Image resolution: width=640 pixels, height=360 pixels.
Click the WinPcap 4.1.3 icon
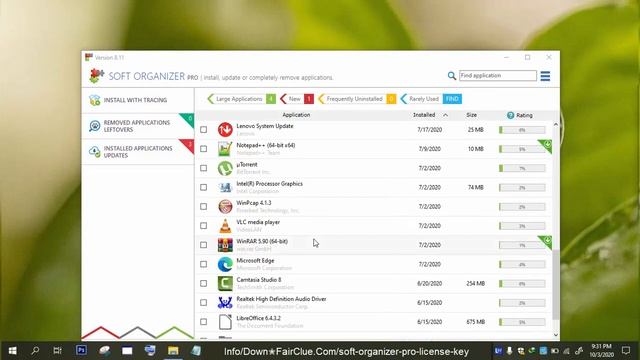point(225,207)
